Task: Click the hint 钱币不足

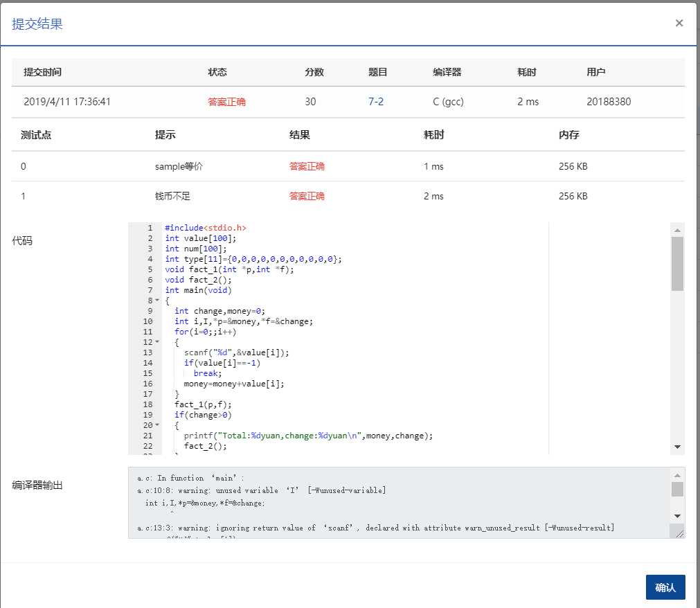Action: click(172, 196)
